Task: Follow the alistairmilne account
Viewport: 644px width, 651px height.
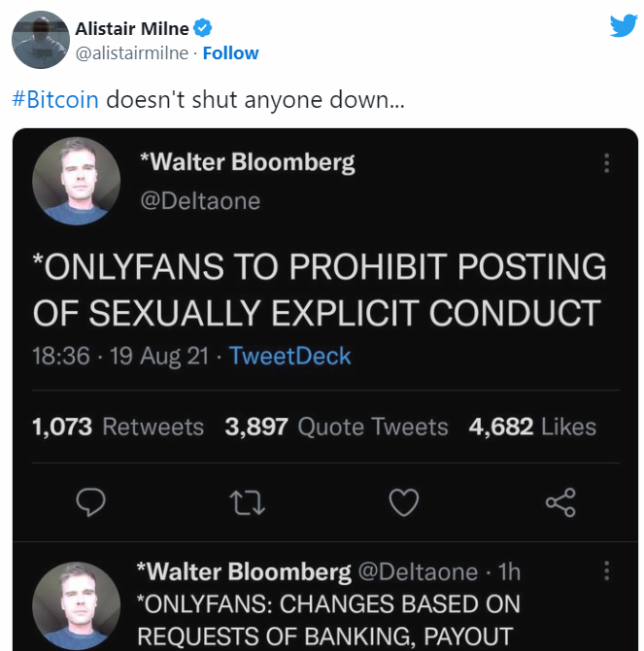Action: (x=230, y=52)
